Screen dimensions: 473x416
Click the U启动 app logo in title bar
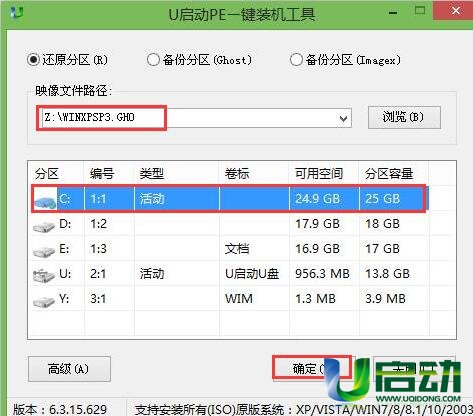pos(17,12)
